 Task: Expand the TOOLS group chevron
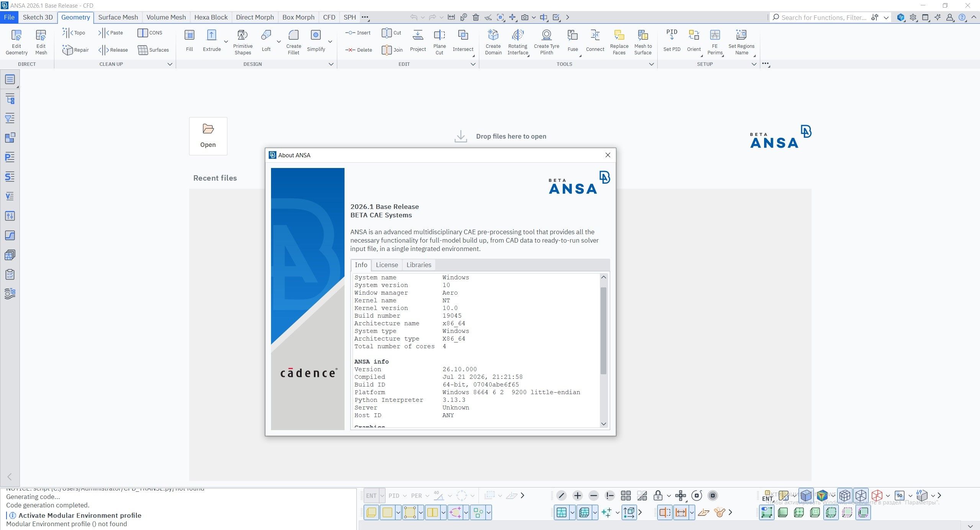(x=652, y=64)
